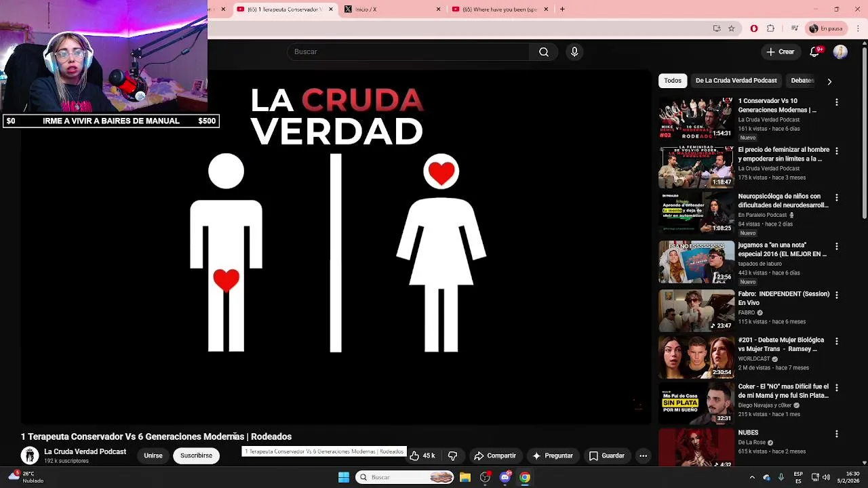
Task: Dislike the video with thumbs down
Action: (x=453, y=456)
